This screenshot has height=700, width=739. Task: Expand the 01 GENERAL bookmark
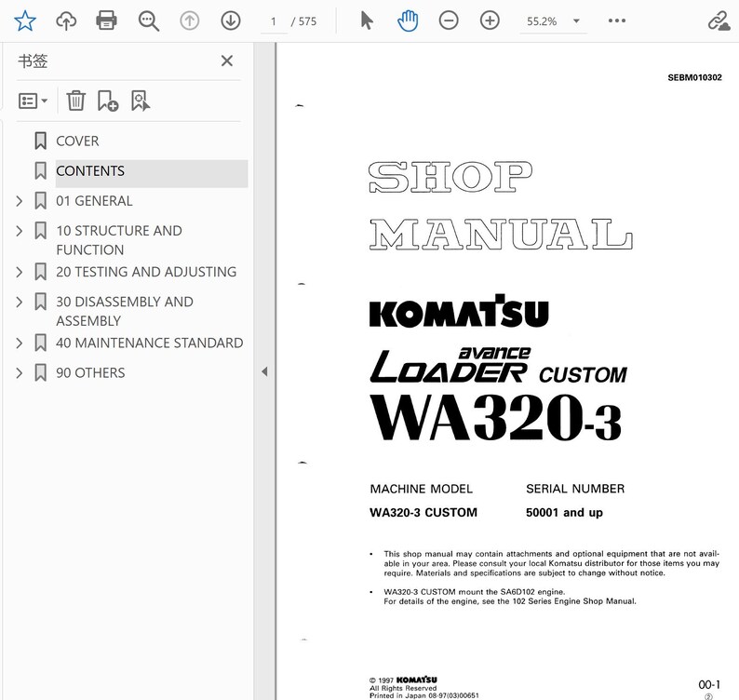pos(19,201)
